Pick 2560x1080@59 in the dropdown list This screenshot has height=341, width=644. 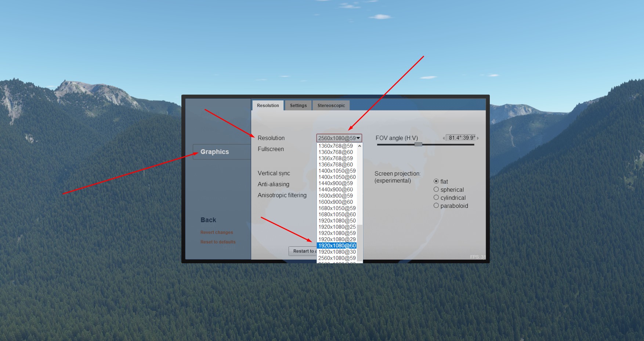click(x=337, y=258)
